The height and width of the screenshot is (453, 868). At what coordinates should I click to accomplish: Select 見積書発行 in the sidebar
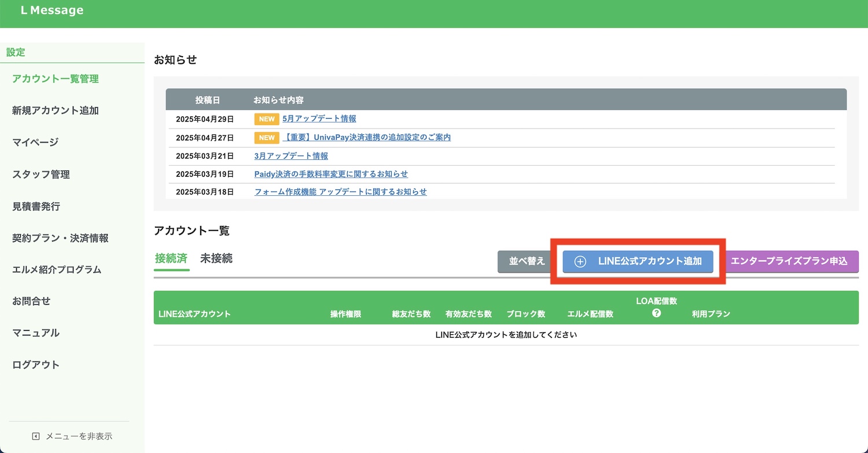[36, 206]
